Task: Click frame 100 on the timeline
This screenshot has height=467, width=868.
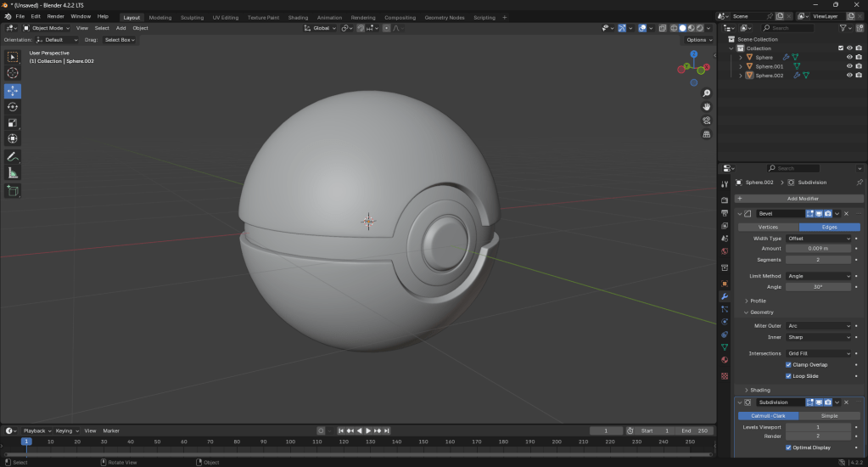Action: point(290,442)
